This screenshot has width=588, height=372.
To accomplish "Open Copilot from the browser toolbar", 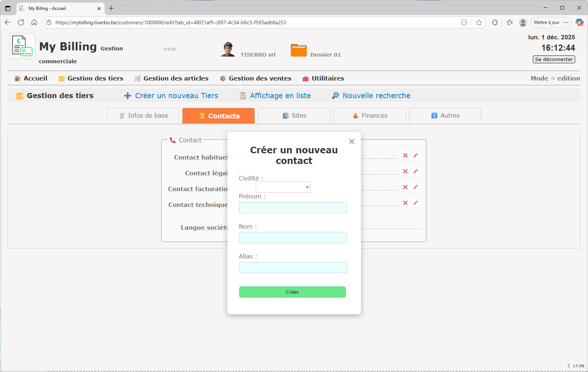I will [x=580, y=22].
